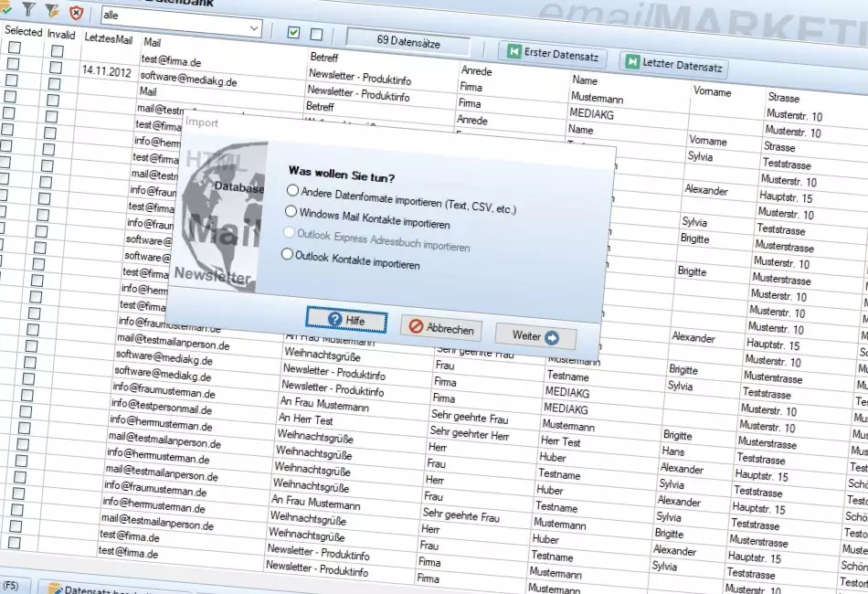Click the 'An Herr Test' subject cell

[x=305, y=419]
